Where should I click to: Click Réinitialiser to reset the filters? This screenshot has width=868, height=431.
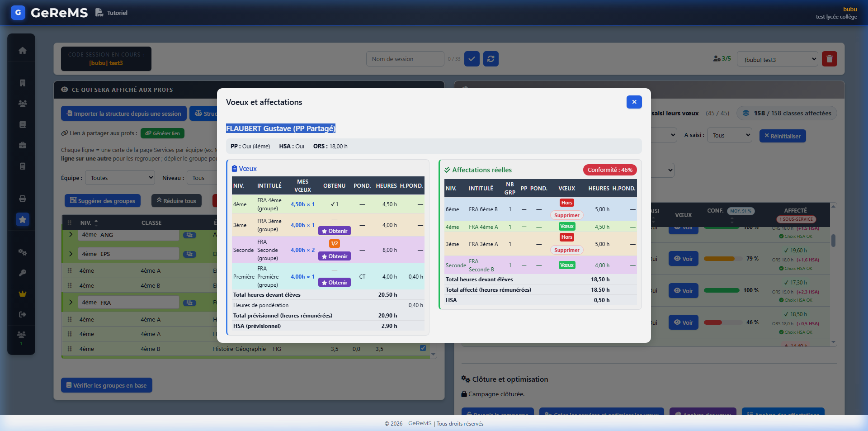pos(783,136)
